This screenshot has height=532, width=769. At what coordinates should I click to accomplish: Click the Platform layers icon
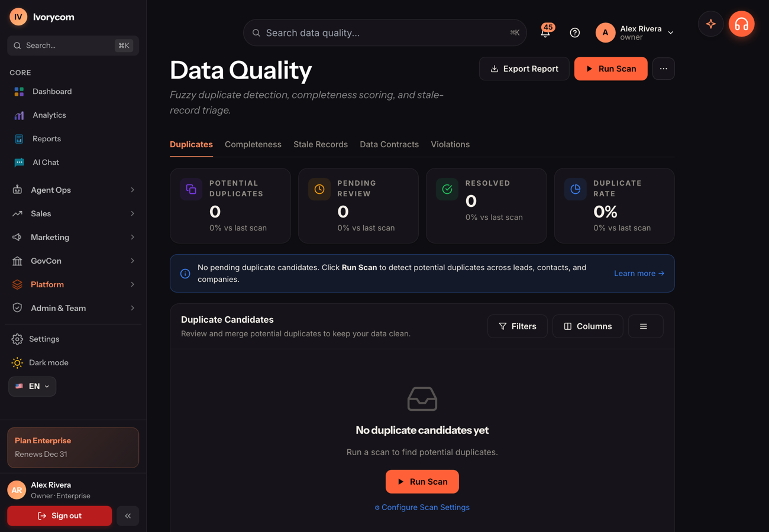17,284
